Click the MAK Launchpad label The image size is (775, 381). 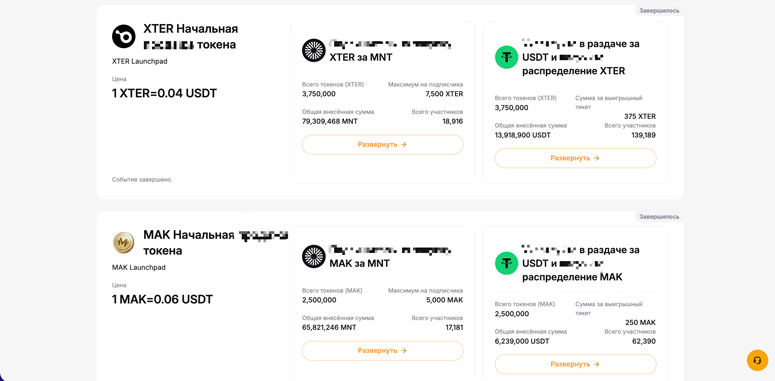coord(139,267)
